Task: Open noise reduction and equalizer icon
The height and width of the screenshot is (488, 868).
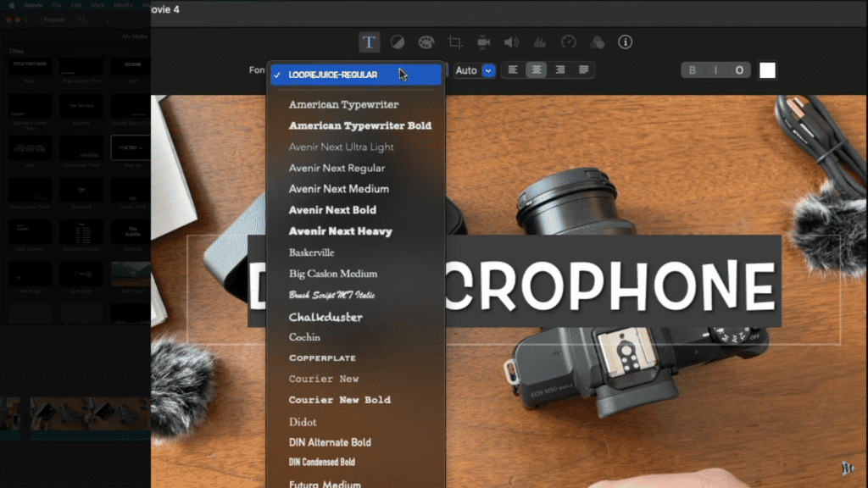Action: [540, 42]
